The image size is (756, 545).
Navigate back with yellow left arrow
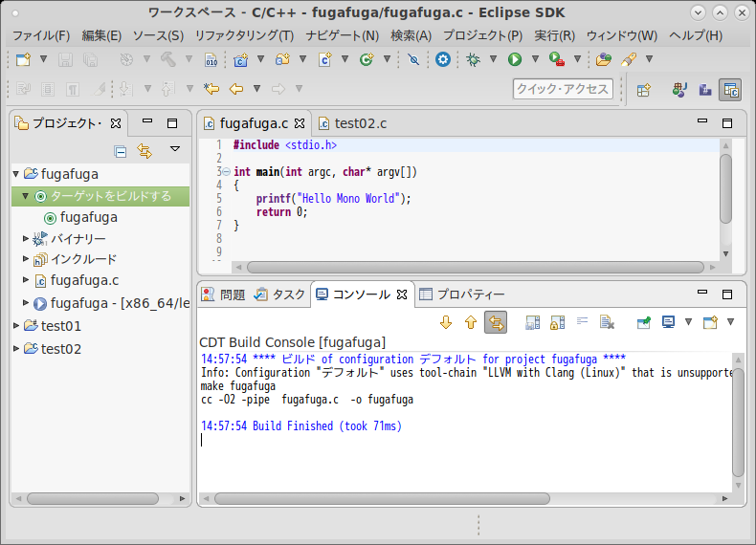point(236,89)
